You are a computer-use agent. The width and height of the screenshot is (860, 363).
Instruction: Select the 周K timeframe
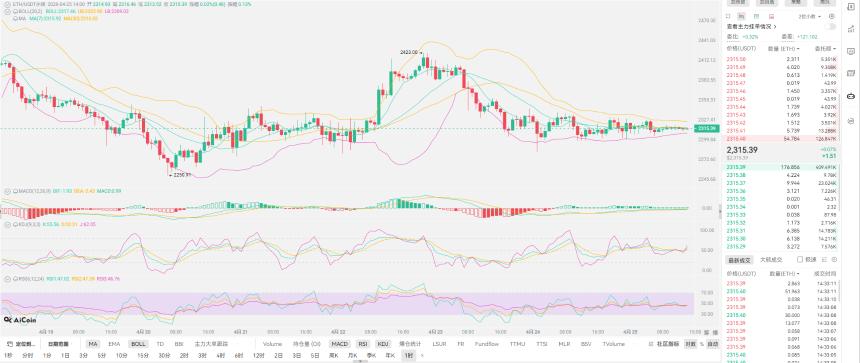(333, 355)
